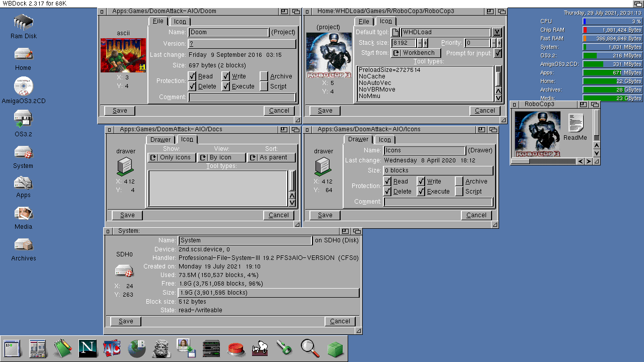The width and height of the screenshot is (644, 362).
Task: Open the Mona Lisa picture dock icon
Action: click(x=186, y=348)
